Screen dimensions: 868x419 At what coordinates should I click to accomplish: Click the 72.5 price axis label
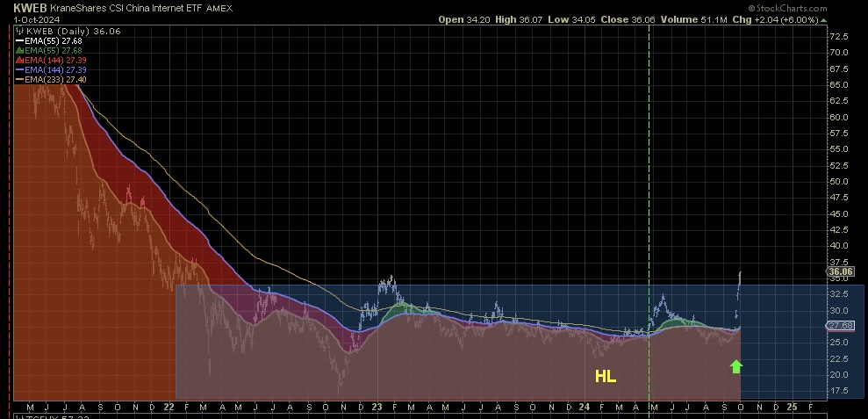pyautogui.click(x=839, y=37)
